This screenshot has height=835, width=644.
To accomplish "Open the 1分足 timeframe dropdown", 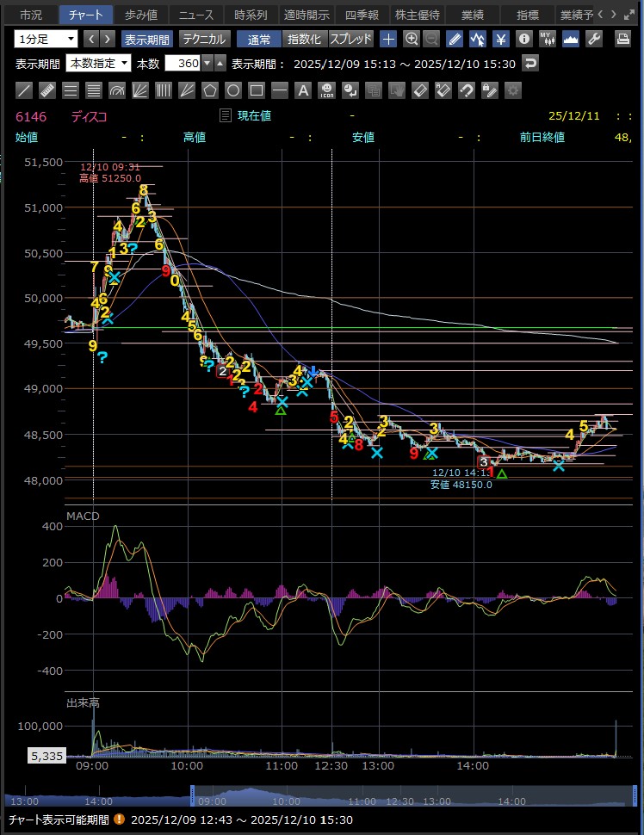I will point(46,39).
